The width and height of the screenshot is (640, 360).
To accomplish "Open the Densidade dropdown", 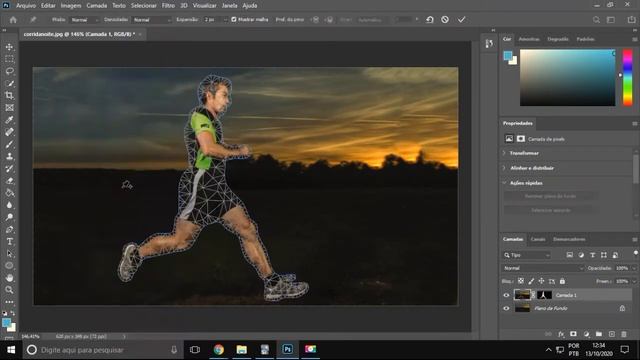I will coord(151,20).
